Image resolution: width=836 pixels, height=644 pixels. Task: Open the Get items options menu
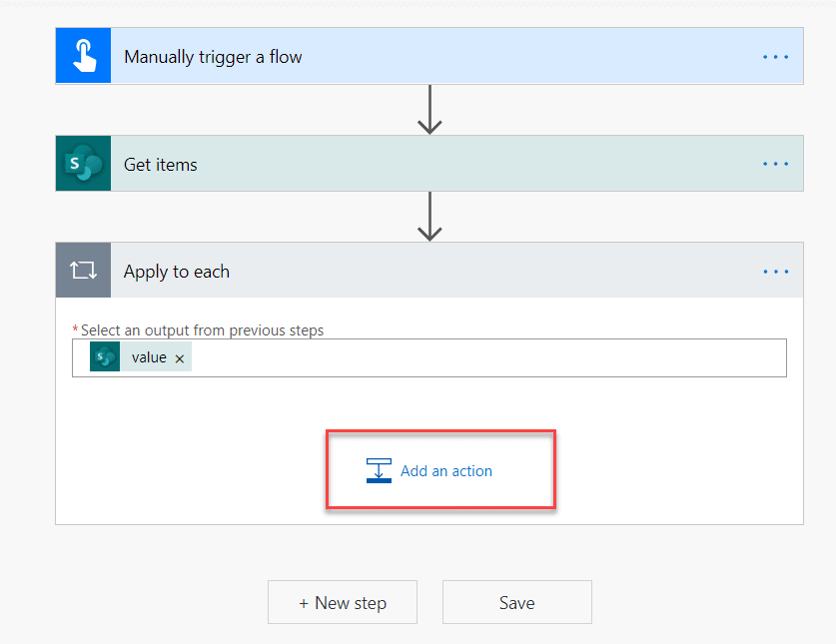click(x=775, y=163)
